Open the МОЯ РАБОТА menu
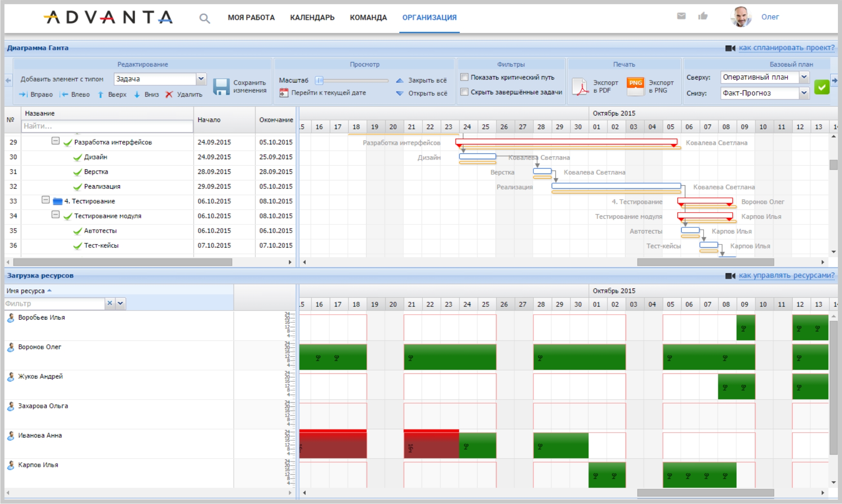 tap(251, 18)
